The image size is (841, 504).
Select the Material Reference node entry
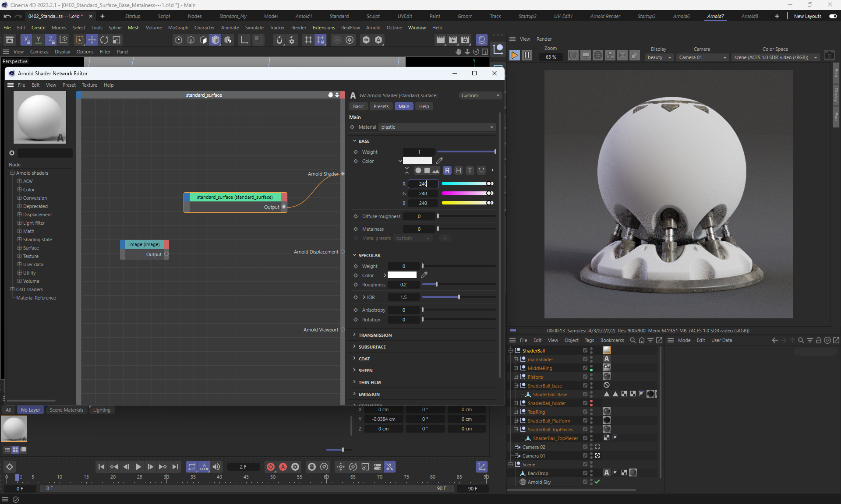click(36, 298)
